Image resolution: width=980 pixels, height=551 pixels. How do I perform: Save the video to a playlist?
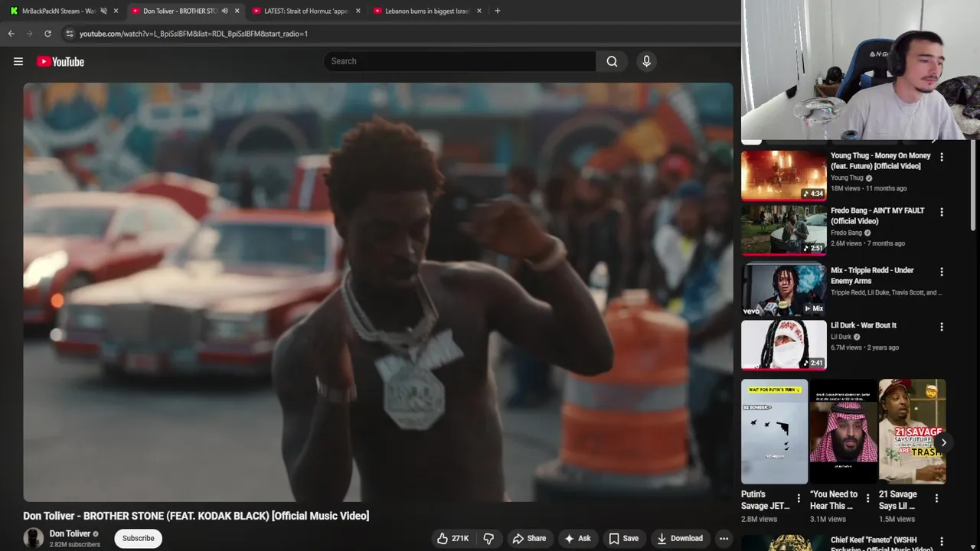(623, 538)
